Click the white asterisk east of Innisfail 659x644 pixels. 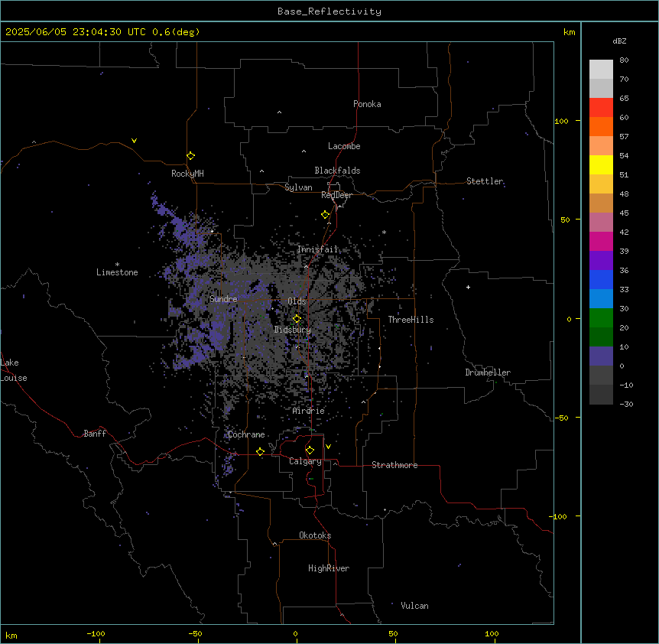click(x=384, y=232)
